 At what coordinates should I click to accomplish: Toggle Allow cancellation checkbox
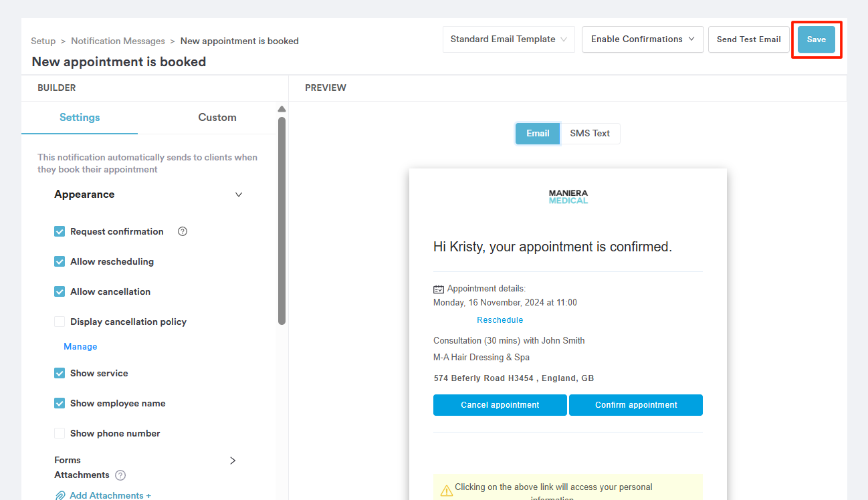point(60,291)
